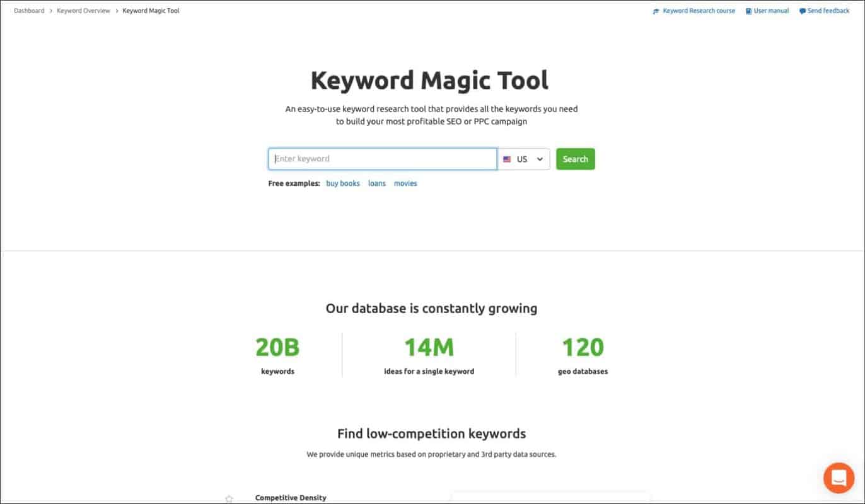Viewport: 865px width, 504px height.
Task: Click the 'Our database is constantly growing' heading
Action: pos(431,309)
